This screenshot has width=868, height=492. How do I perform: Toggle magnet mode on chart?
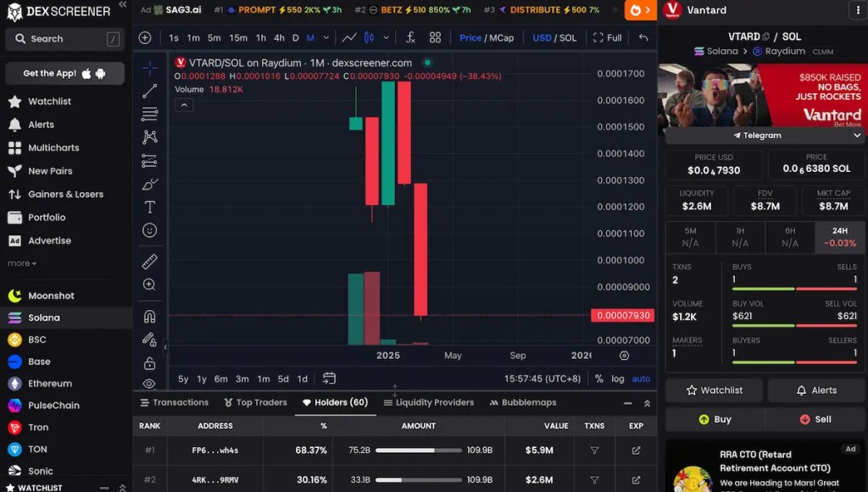tap(150, 317)
